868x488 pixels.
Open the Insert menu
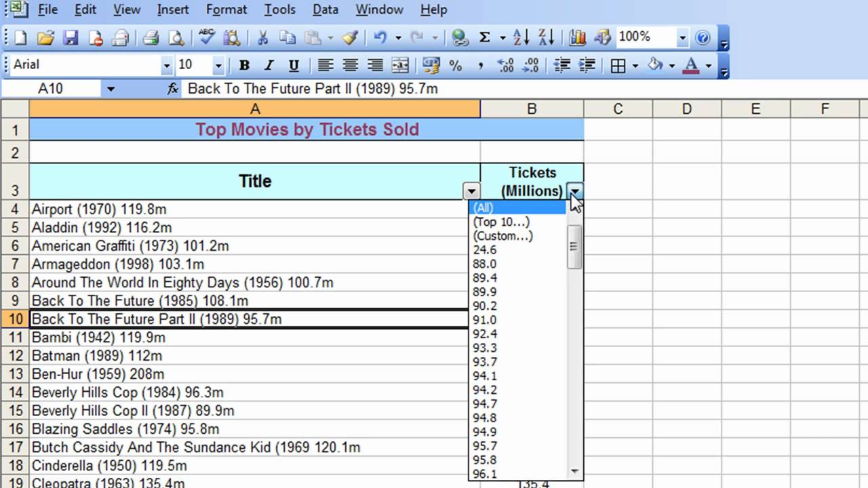(174, 9)
